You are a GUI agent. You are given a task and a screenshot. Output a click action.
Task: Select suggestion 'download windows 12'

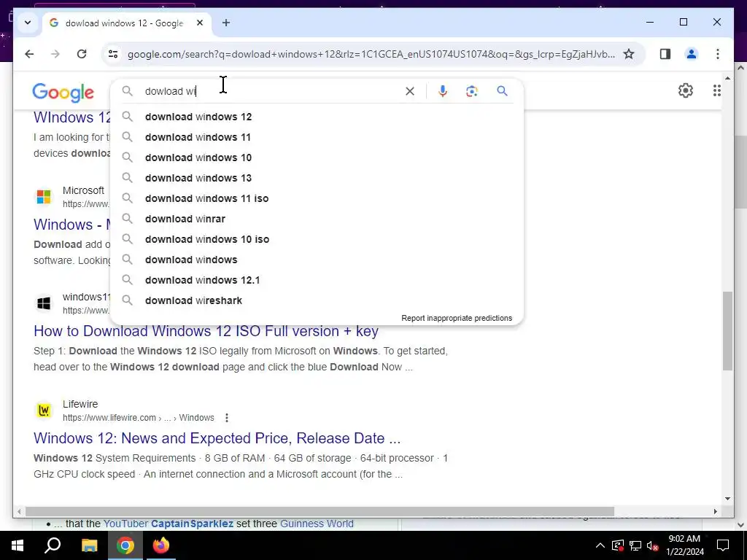(x=317, y=117)
